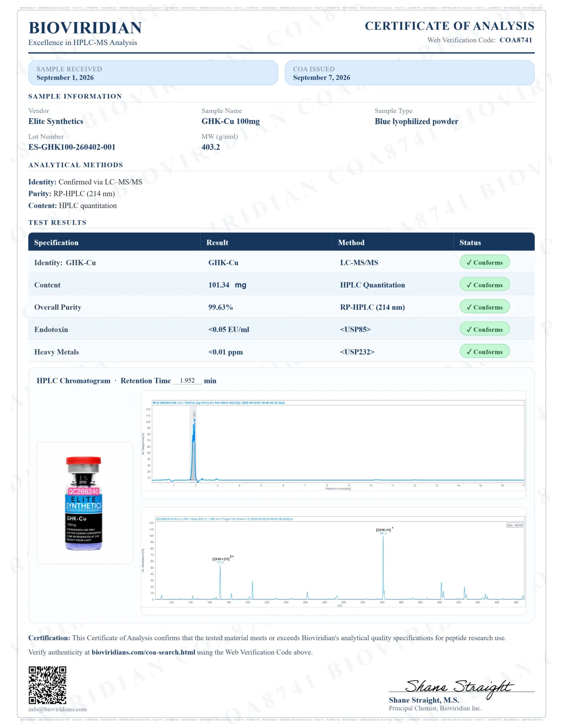The height and width of the screenshot is (728, 563).
Task: Click the <USP232> method cell
Action: tap(357, 352)
